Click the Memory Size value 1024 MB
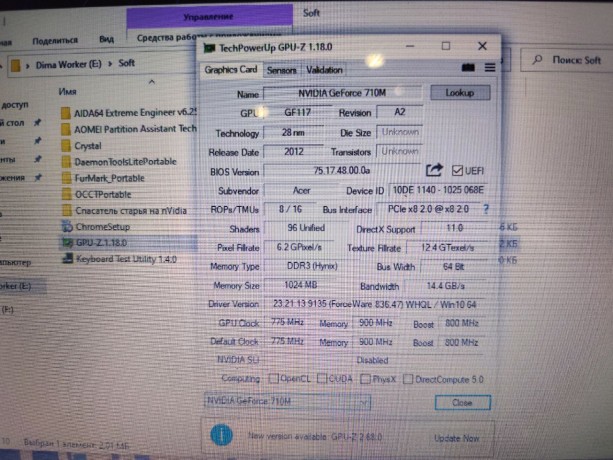The image size is (613, 460). click(300, 285)
